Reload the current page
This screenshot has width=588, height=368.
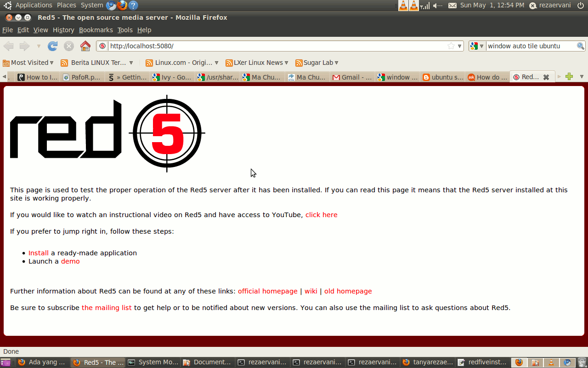click(x=53, y=46)
